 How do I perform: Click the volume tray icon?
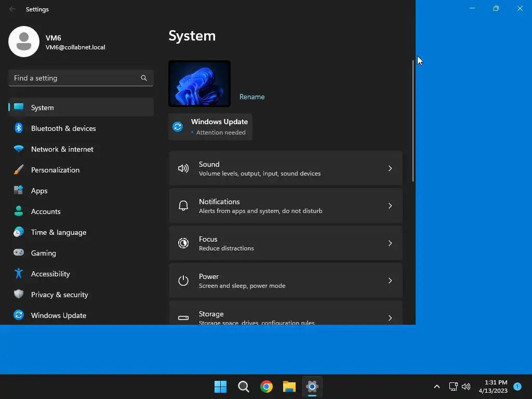pos(466,387)
